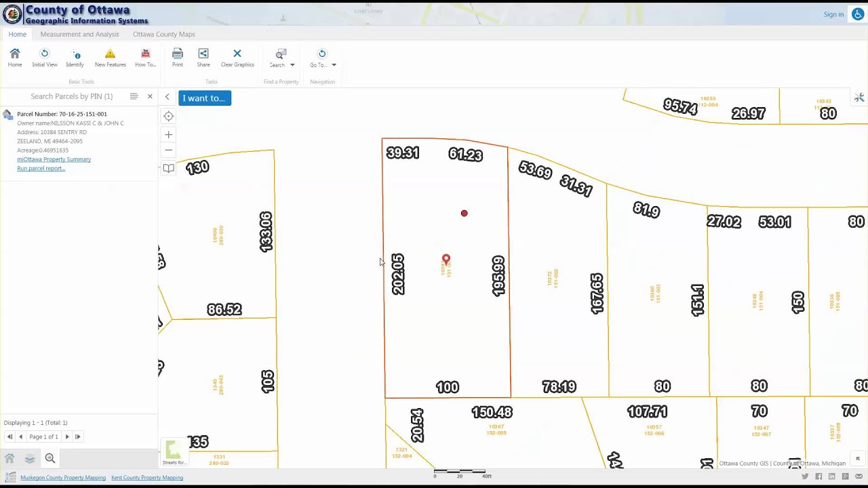
Task: Collapse the side panel with the arrow
Action: click(x=167, y=98)
